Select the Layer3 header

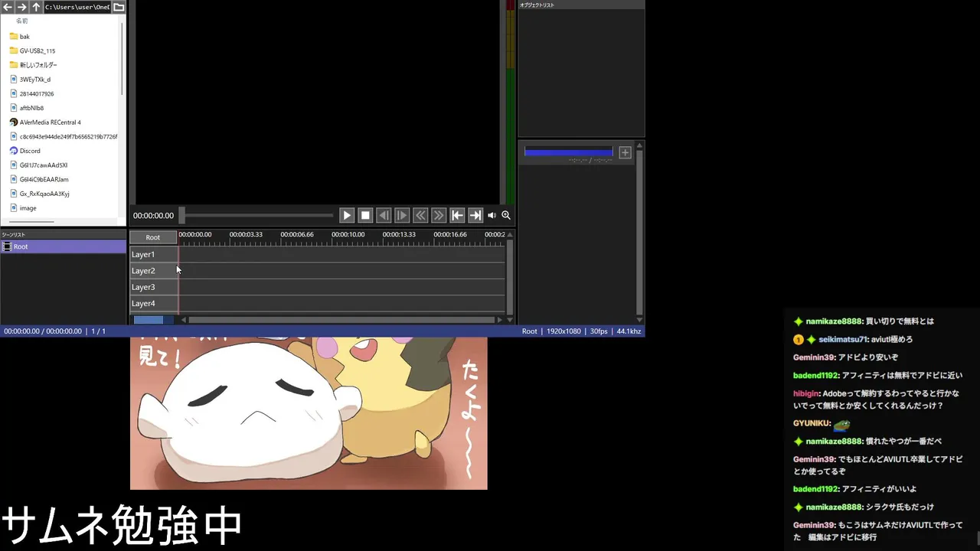(153, 287)
